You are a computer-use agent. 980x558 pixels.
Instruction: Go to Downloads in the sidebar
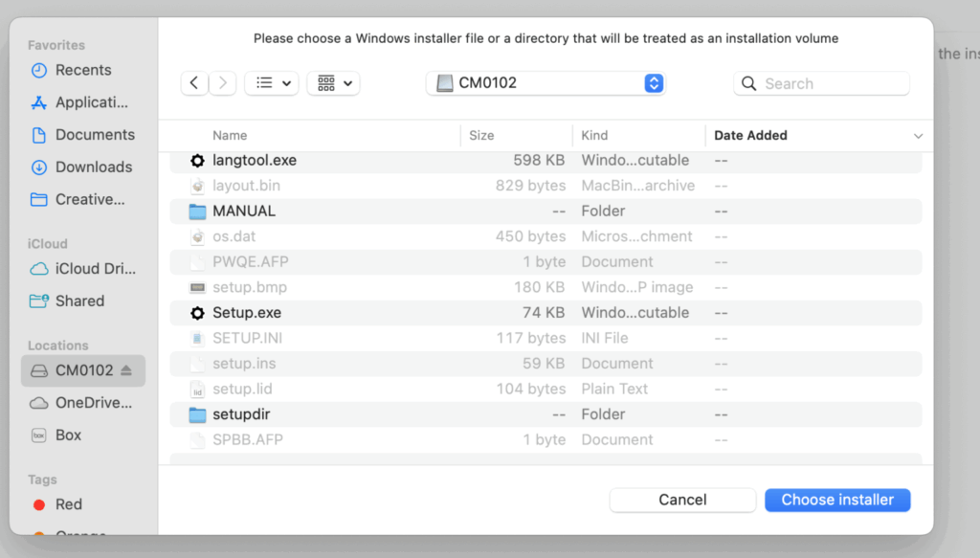click(93, 167)
